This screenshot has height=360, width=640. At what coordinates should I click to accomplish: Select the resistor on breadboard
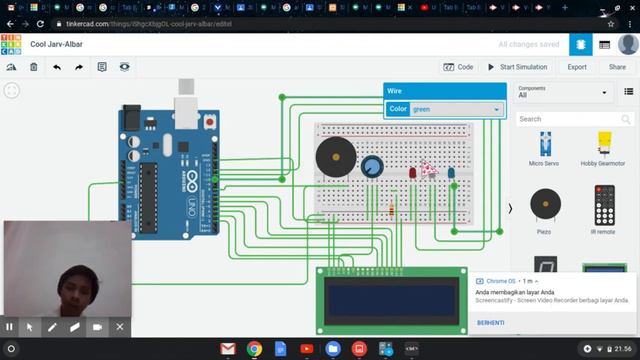point(392,210)
